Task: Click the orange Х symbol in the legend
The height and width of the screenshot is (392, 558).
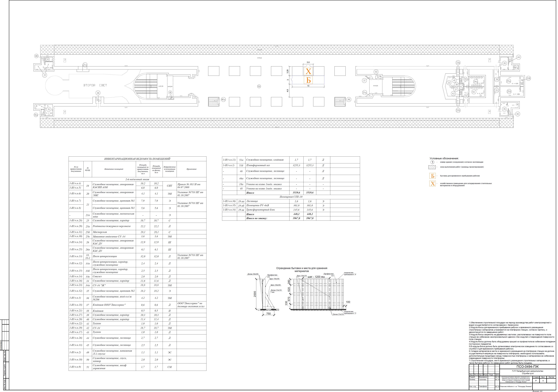Action: (x=433, y=184)
